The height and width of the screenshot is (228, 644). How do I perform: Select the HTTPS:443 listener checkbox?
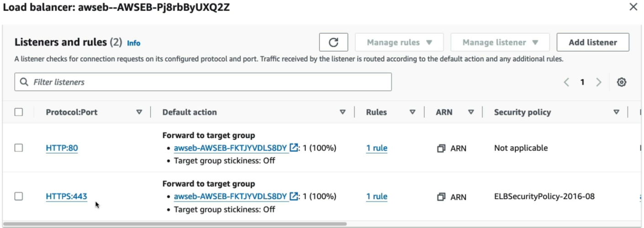[x=19, y=196]
